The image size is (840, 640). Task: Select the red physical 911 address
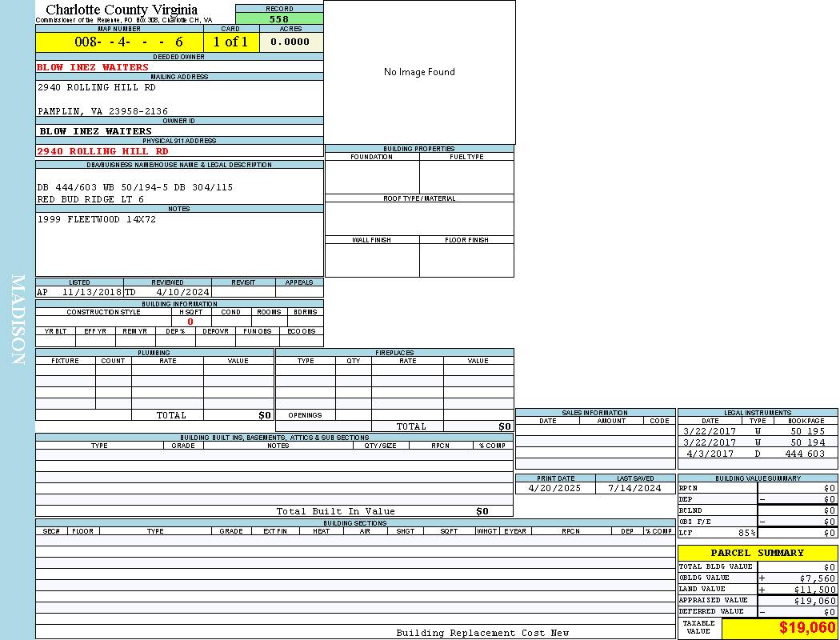coord(102,151)
